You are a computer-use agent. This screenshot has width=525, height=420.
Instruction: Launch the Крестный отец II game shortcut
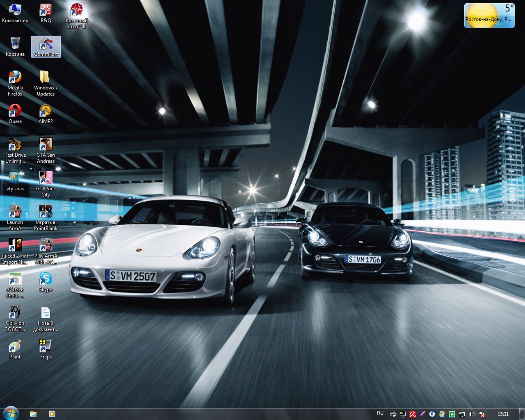pyautogui.click(x=76, y=16)
